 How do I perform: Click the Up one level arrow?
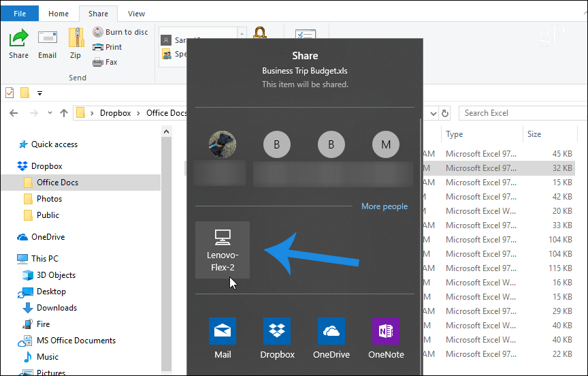click(64, 113)
